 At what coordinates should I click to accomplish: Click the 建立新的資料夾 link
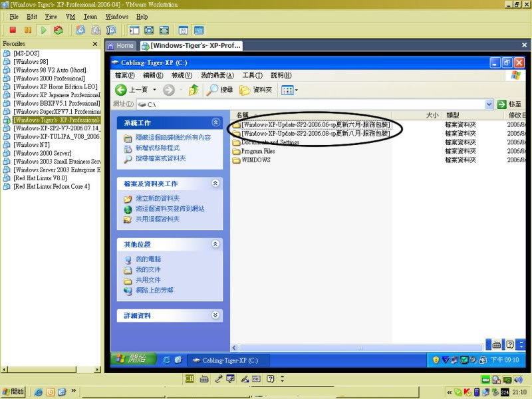coord(158,198)
